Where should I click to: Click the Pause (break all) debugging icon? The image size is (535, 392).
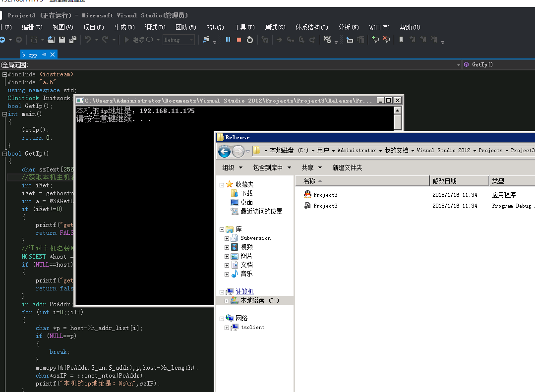pyautogui.click(x=228, y=40)
